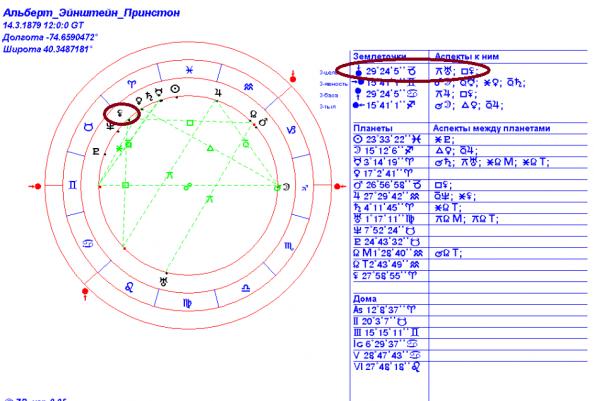
Task: Select the Sagittarius sign on the wheel's right side
Action: pyautogui.click(x=305, y=187)
